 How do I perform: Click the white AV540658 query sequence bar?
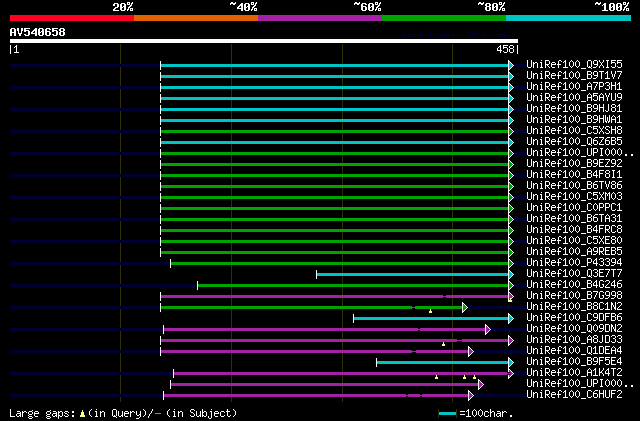point(264,41)
